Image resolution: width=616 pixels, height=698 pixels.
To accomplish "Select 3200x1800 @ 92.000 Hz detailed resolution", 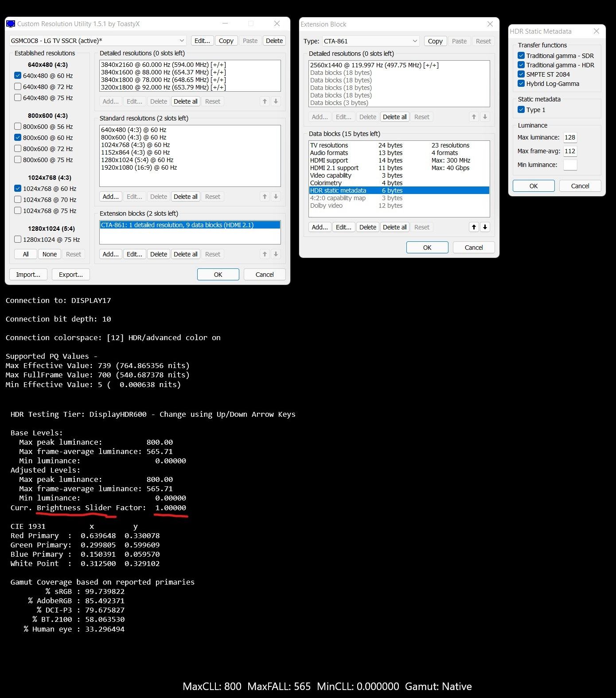I will tap(190, 87).
